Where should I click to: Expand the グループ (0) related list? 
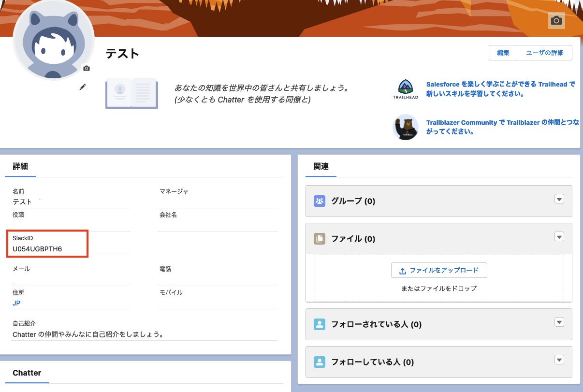click(559, 199)
